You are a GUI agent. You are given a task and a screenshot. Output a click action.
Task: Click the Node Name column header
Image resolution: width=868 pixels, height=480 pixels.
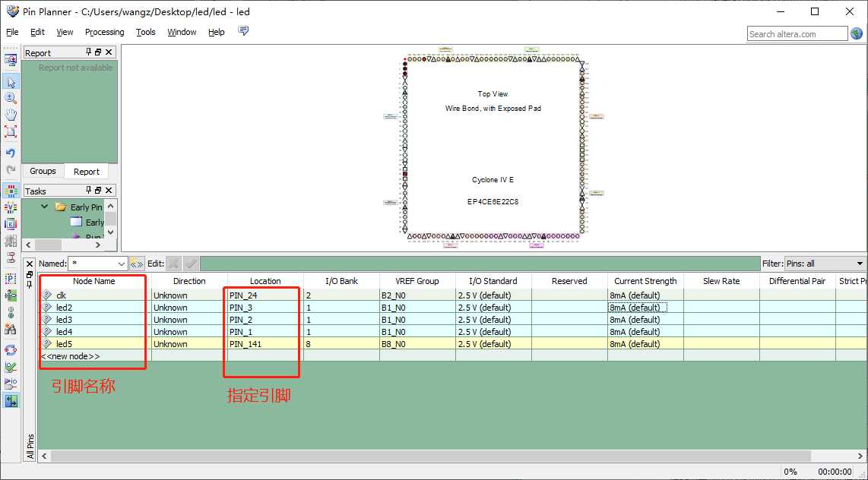[94, 281]
